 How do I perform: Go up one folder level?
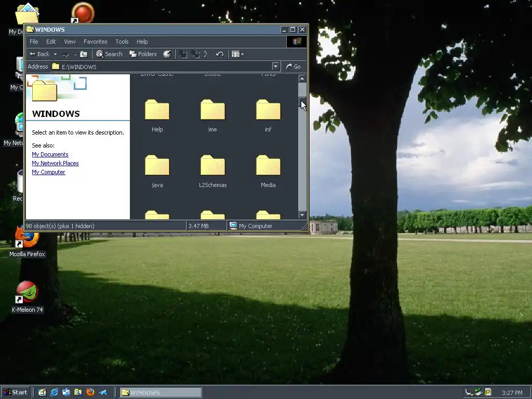(x=84, y=54)
